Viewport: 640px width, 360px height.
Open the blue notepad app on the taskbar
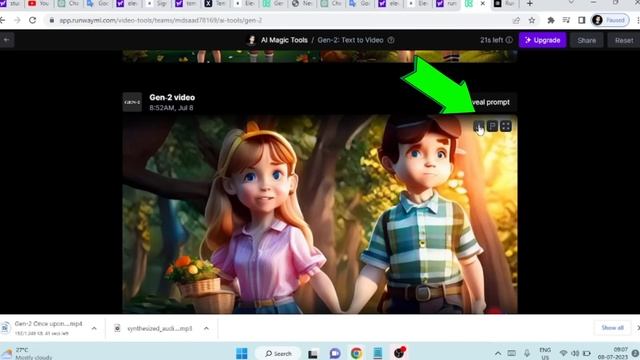[x=378, y=353]
